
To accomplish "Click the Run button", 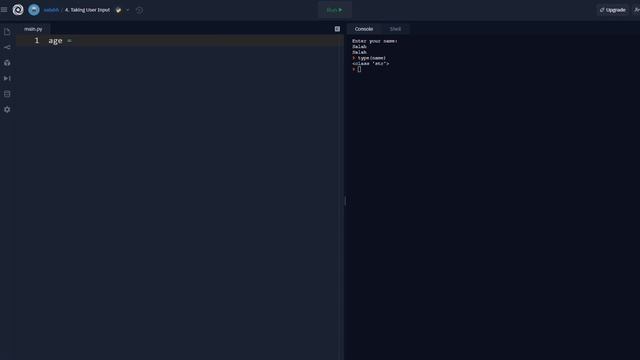I will (335, 10).
